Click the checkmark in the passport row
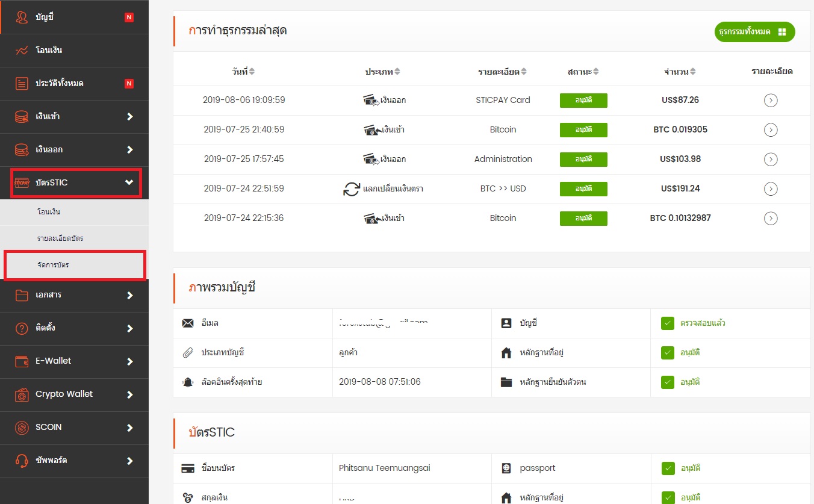Screen dimensions: 814x504 [667, 468]
